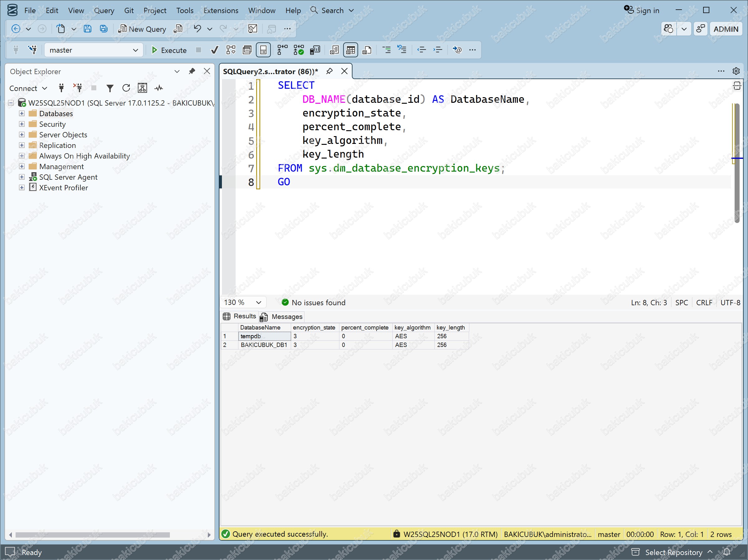Comment out the selected lines

pos(386,50)
